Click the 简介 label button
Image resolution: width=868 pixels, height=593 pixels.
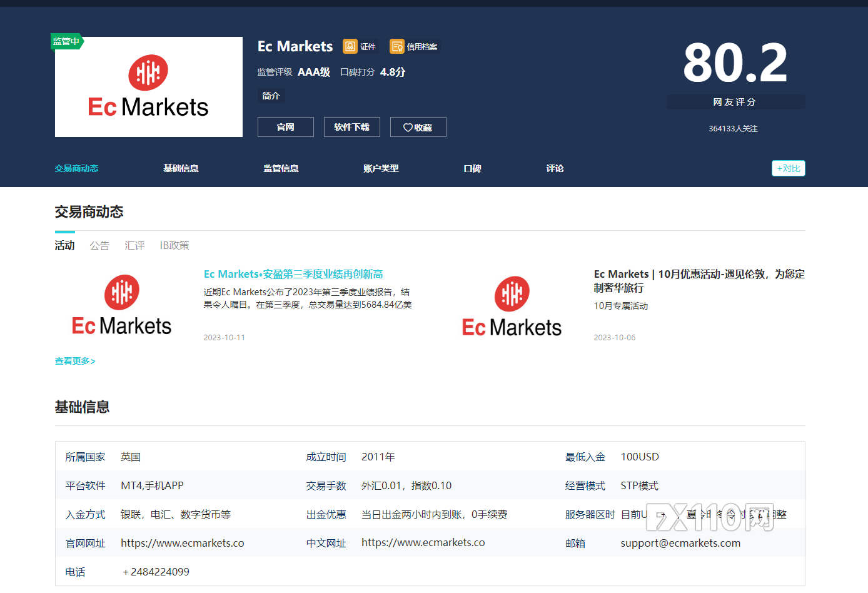point(271,96)
